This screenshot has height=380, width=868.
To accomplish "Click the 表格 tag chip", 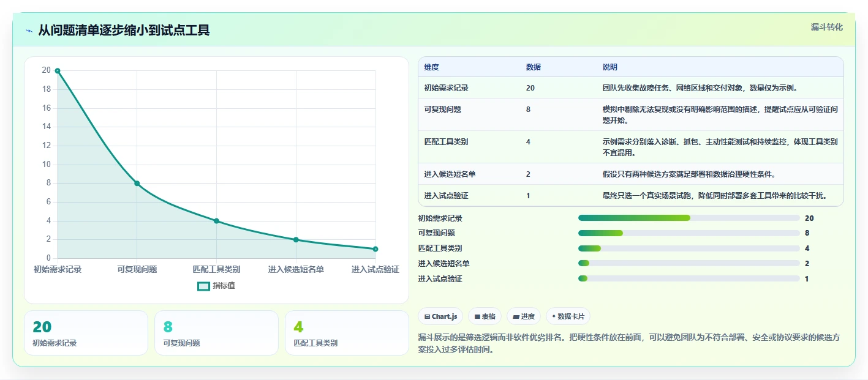I will [x=485, y=316].
